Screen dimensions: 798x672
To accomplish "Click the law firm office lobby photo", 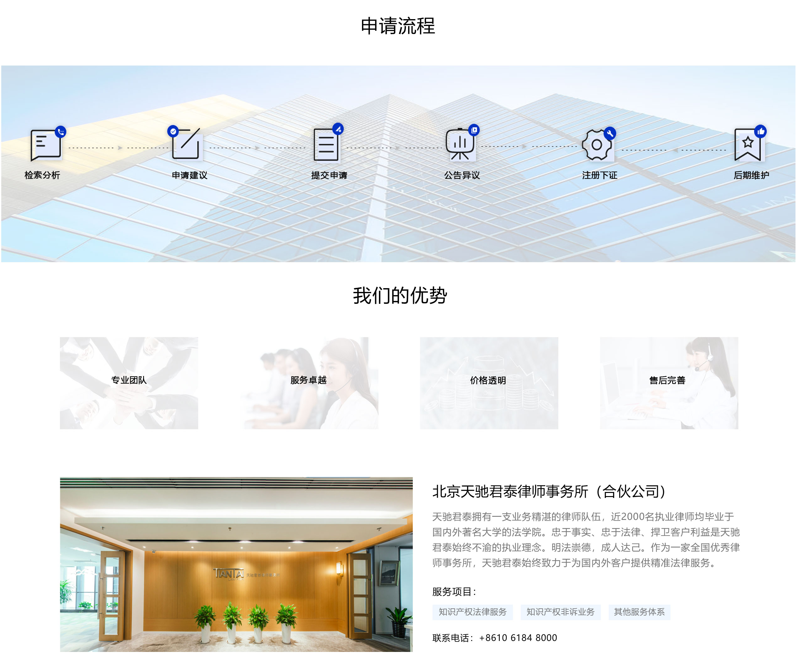I will [237, 565].
